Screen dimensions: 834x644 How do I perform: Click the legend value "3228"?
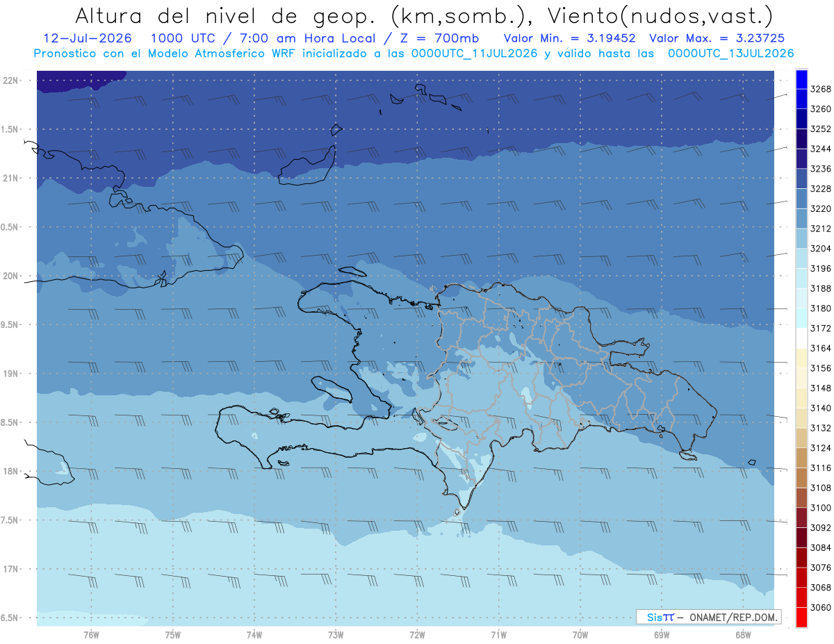(x=821, y=189)
